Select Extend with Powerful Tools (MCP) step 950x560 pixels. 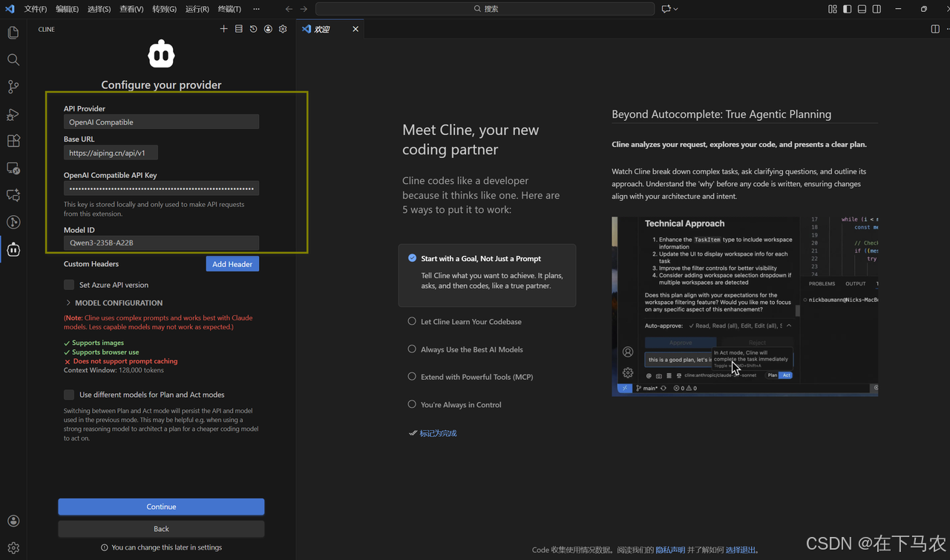[x=476, y=377]
